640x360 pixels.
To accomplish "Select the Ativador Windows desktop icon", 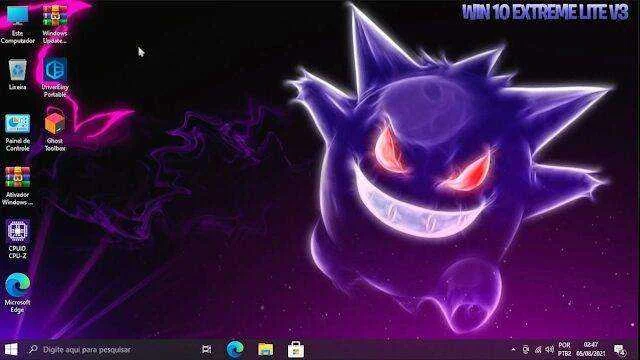I will click(x=18, y=186).
